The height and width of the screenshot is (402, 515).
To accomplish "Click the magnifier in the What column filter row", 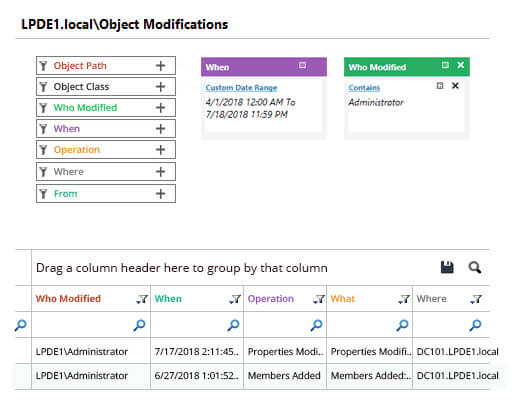I will point(402,325).
